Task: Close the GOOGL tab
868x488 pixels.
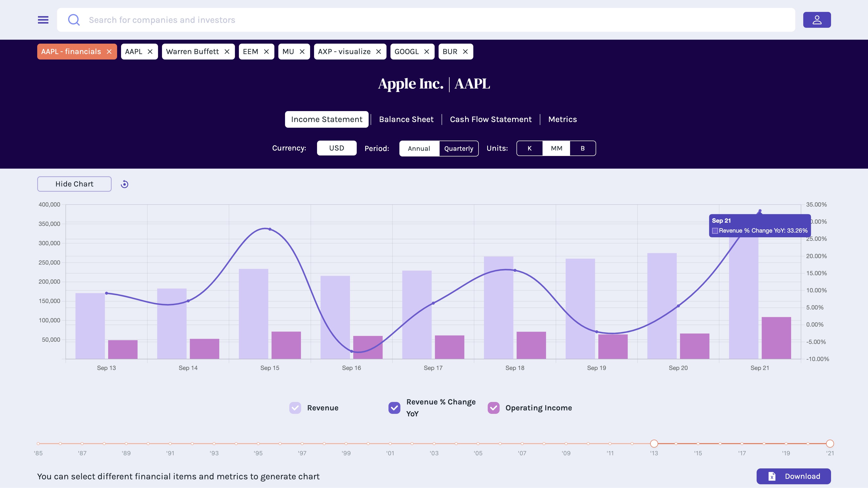Action: tap(427, 52)
